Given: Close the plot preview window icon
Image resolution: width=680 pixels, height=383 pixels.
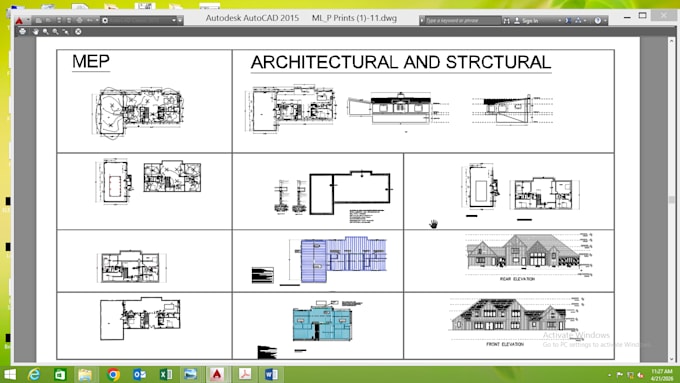Looking at the screenshot, I should click(x=78, y=31).
